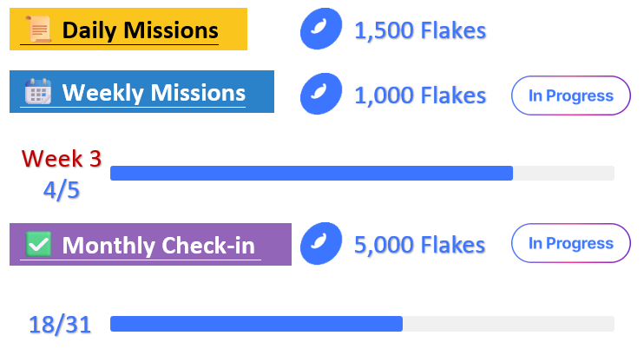Click the blue flake coin next to 5,000 Flakes

point(321,243)
